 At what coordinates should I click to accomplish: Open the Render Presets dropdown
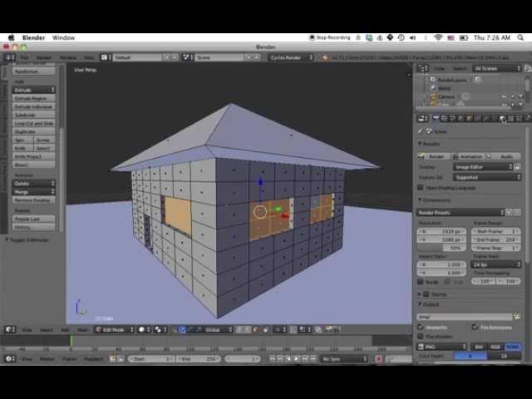click(461, 213)
